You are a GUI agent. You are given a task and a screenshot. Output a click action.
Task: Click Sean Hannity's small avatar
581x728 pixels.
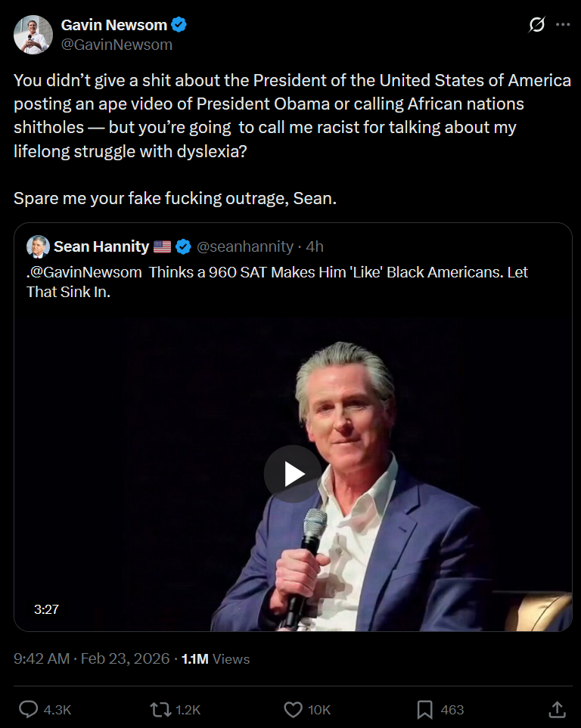pos(38,246)
